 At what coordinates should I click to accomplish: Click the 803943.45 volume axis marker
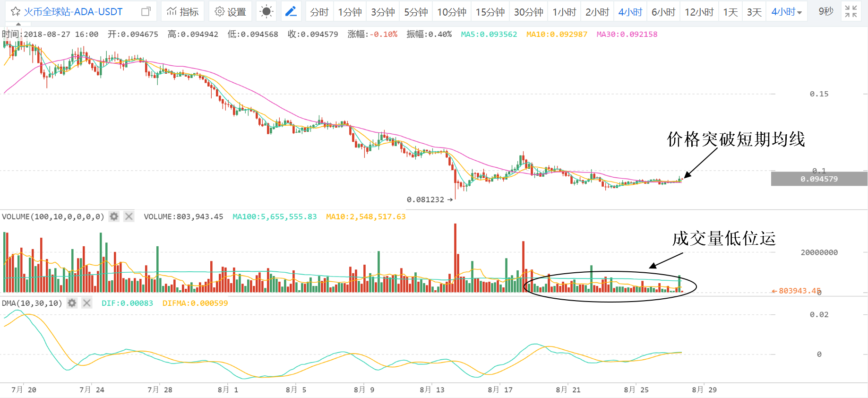point(797,291)
